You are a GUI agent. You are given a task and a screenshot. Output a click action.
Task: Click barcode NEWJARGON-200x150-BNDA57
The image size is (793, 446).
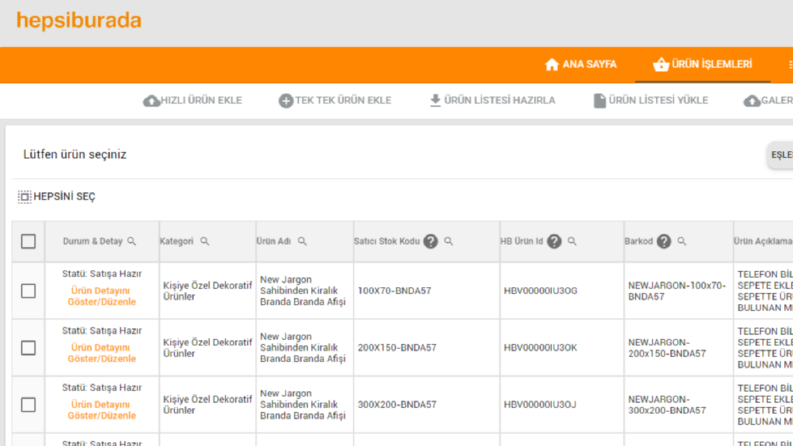click(x=667, y=348)
